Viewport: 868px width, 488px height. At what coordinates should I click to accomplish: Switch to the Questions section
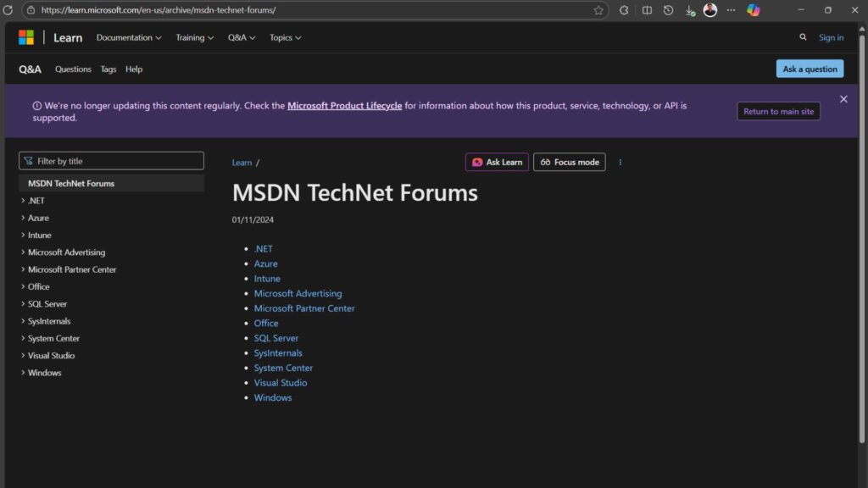pos(73,69)
